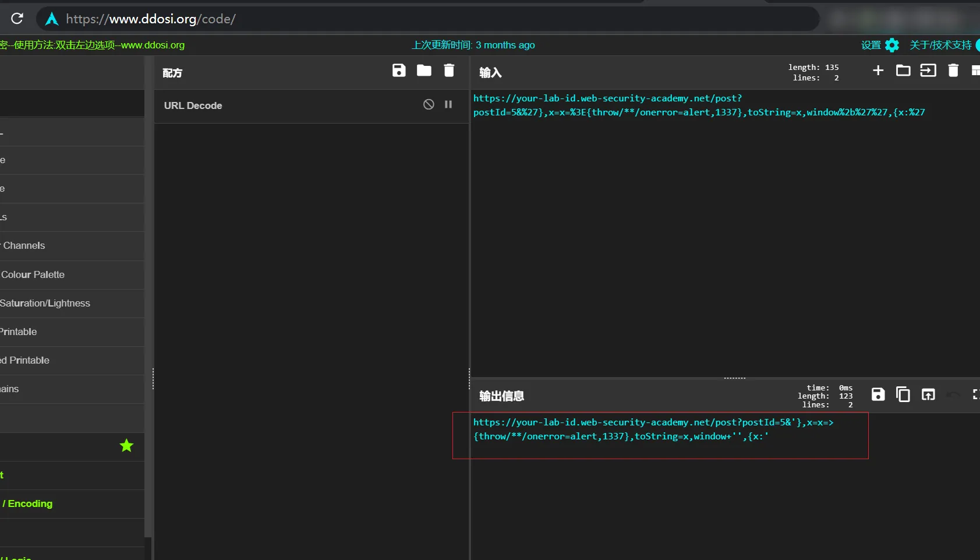Open file as input icon
The width and height of the screenshot is (980, 560).
click(x=928, y=71)
